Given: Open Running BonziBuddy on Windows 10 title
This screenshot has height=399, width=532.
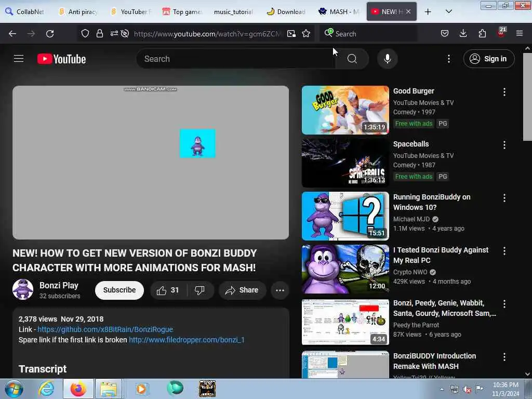Looking at the screenshot, I should 432,202.
